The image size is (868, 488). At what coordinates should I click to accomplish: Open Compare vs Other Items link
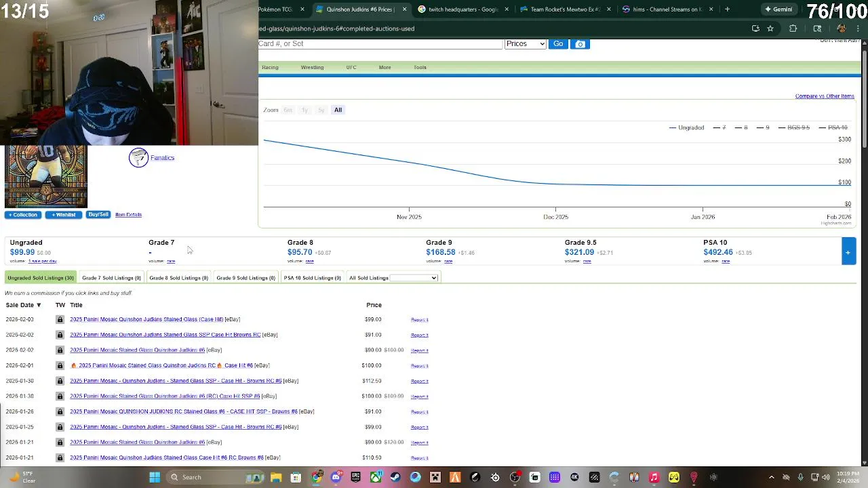click(x=825, y=96)
